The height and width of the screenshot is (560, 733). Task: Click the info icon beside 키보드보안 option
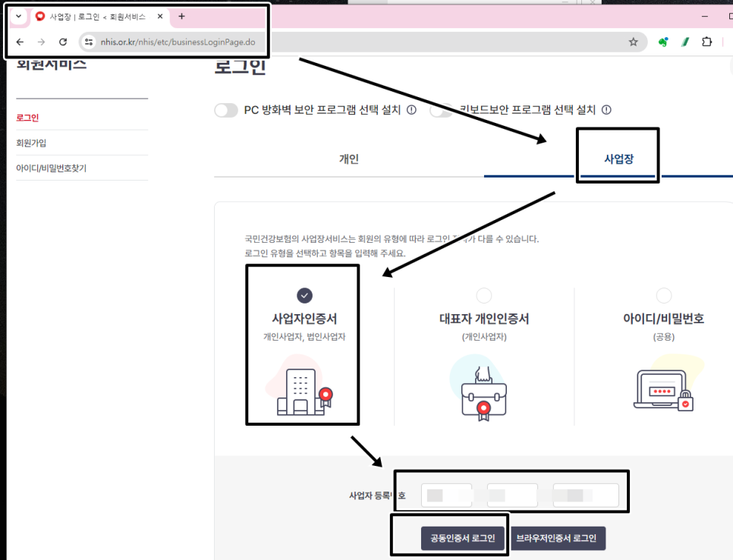tap(606, 109)
